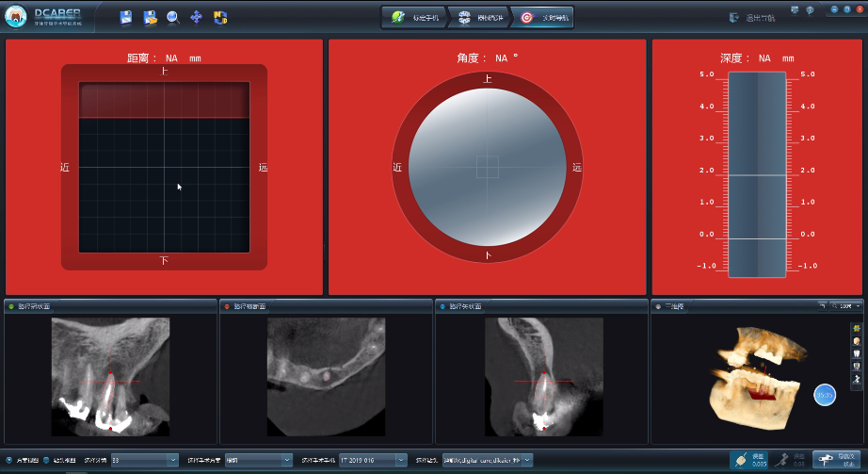Click the reset view icon beside 100% zoom
The image size is (868, 474).
tap(822, 306)
